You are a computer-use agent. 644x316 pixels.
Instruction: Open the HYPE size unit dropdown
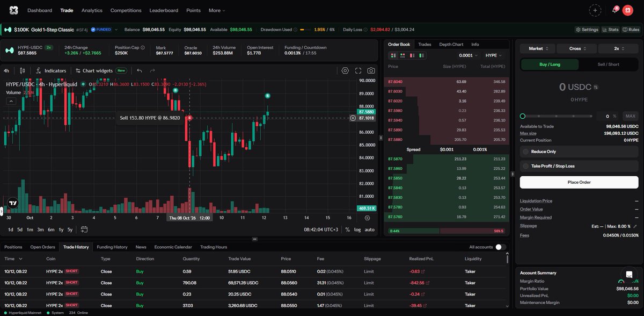point(494,55)
